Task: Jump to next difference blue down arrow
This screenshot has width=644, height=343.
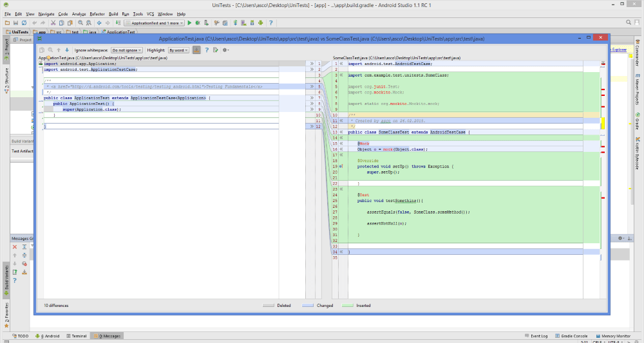Action: (x=67, y=50)
